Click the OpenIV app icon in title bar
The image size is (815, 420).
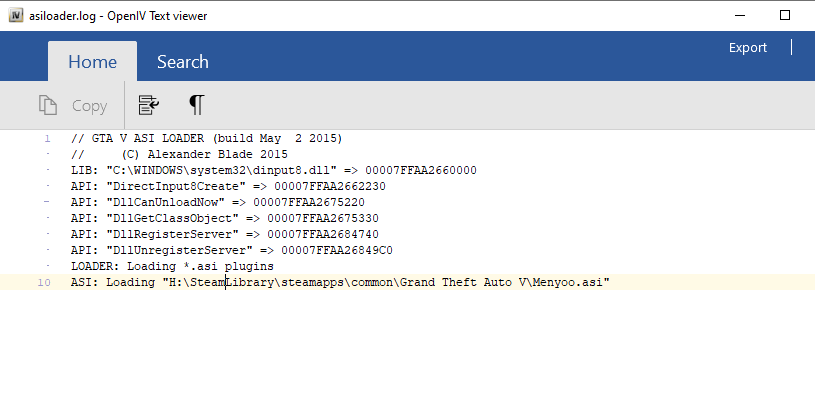tap(15, 15)
